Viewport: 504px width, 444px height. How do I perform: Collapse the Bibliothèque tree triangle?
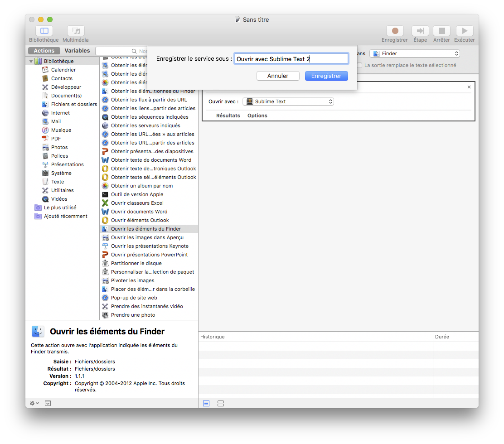coord(31,61)
